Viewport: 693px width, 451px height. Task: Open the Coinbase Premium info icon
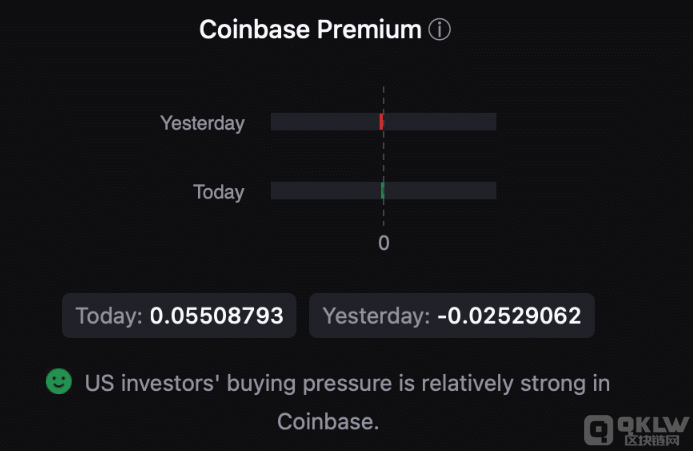(439, 30)
